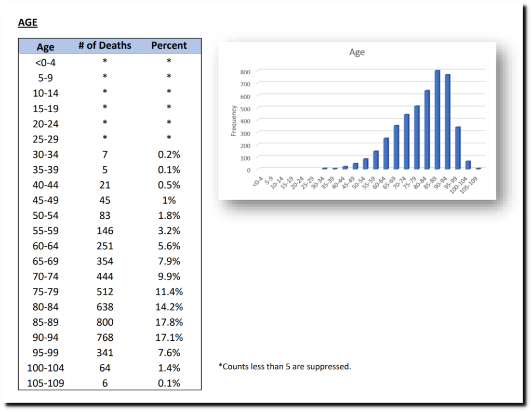
Task: Click the 17.8% percent cell
Action: tap(169, 322)
